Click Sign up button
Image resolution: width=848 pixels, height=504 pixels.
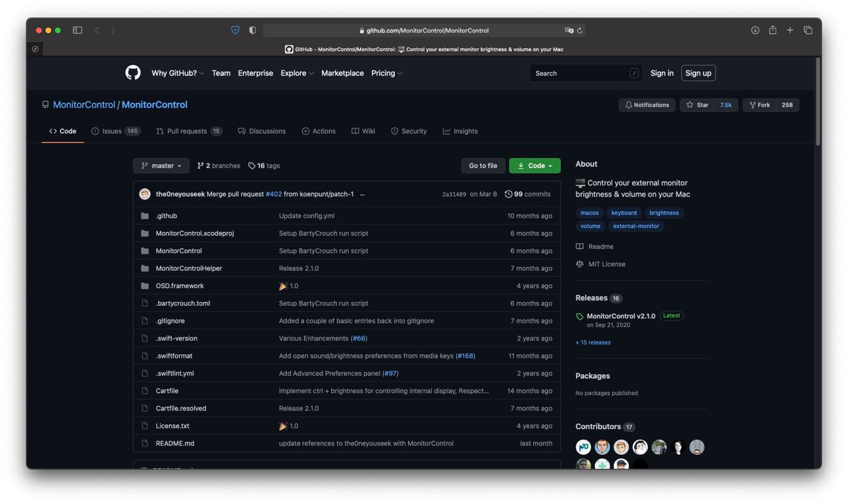pos(698,73)
